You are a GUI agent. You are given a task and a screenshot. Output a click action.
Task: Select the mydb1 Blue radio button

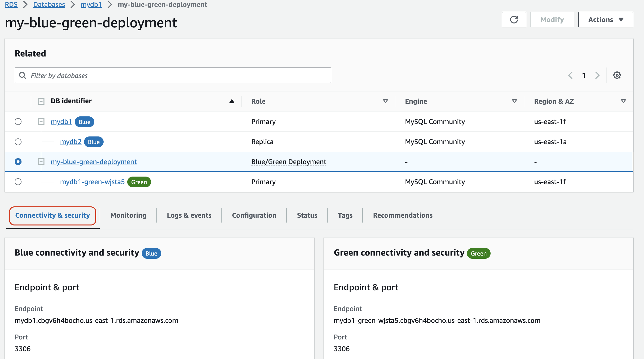click(18, 122)
